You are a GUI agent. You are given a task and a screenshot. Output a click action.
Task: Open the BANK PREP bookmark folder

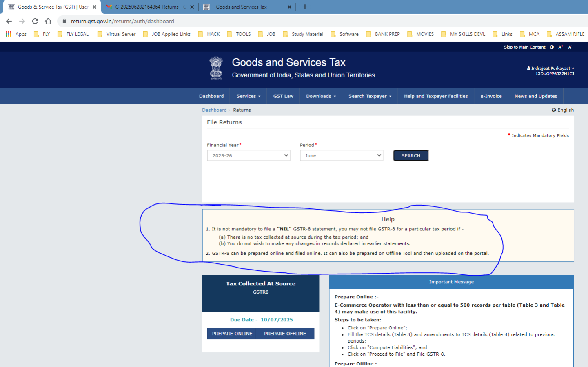383,34
